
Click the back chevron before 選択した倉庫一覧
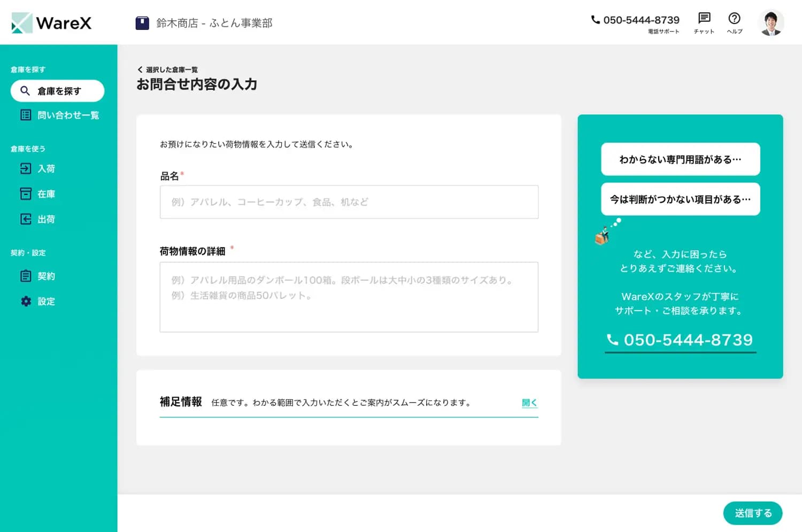click(140, 70)
